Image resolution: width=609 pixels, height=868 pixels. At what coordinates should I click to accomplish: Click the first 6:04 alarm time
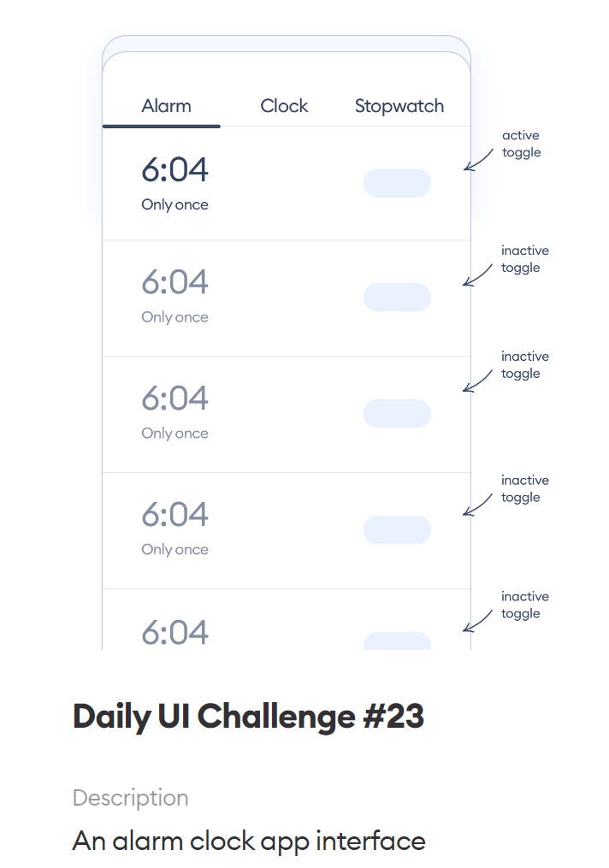175,170
